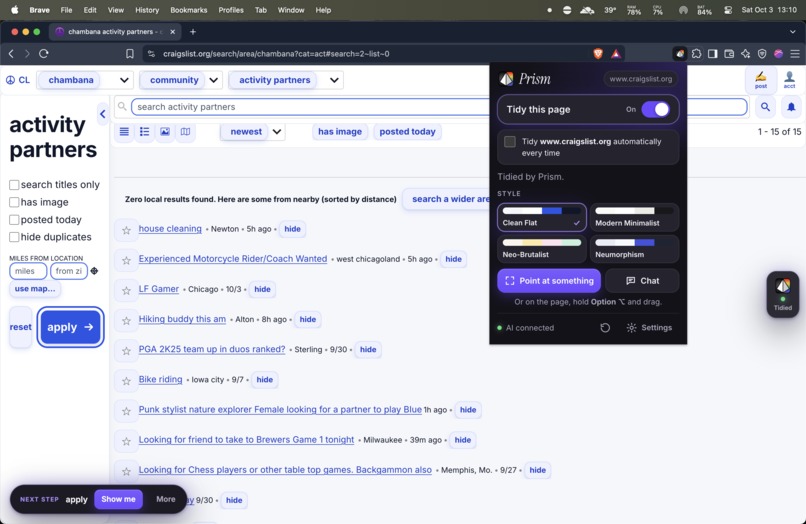This screenshot has width=806, height=524.
Task: Open the History menu
Action: tap(147, 10)
